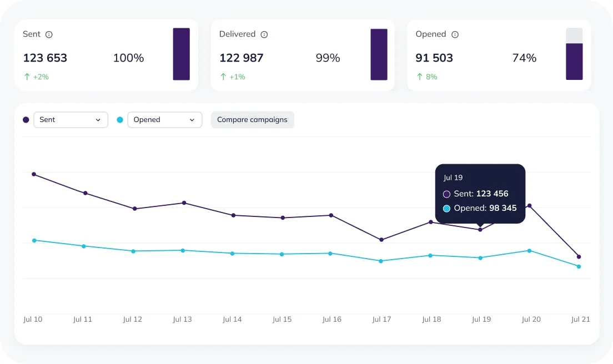Click the cyan Opened marker inside the tooltip
The height and width of the screenshot is (364, 613).
446,208
